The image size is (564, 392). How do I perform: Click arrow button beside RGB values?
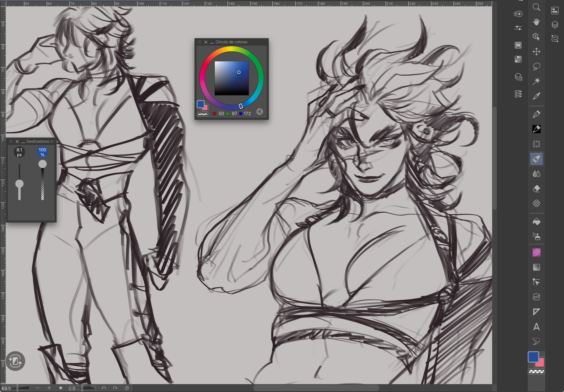coord(259,112)
